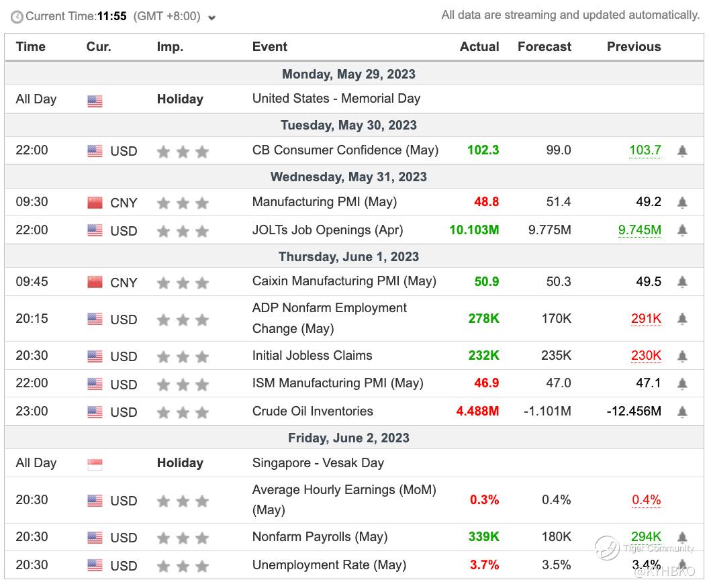Click the revised previous value 103.7
This screenshot has width=709, height=588.
click(645, 150)
